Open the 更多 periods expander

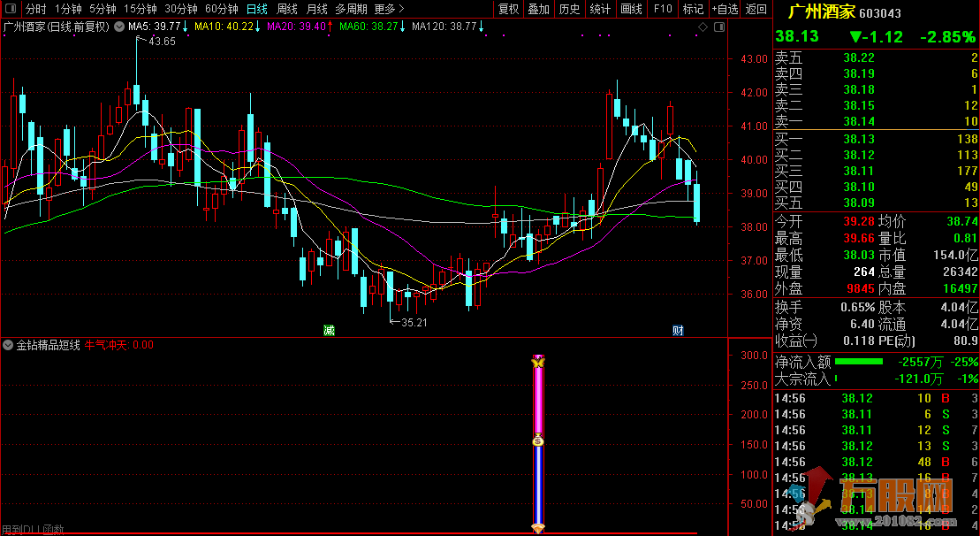(389, 9)
